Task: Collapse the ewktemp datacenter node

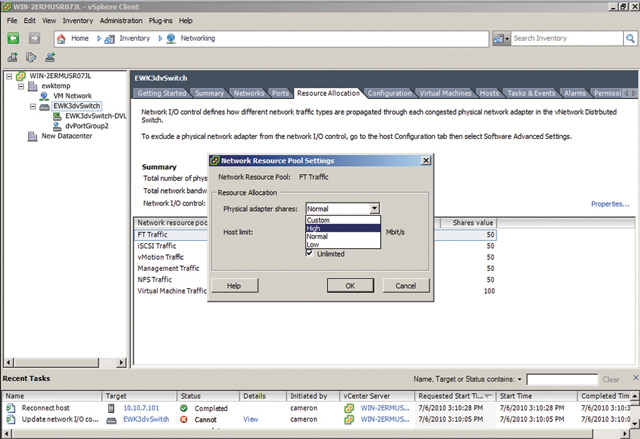Action: 21,86
